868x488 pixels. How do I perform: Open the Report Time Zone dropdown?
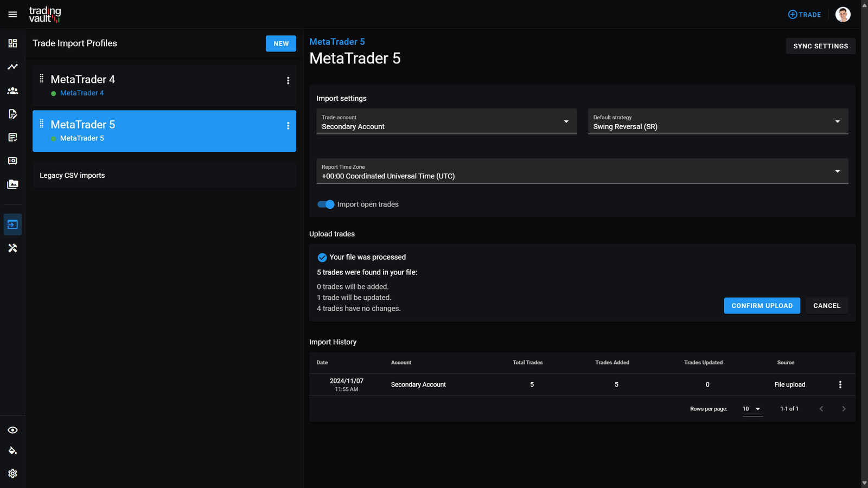tap(582, 171)
